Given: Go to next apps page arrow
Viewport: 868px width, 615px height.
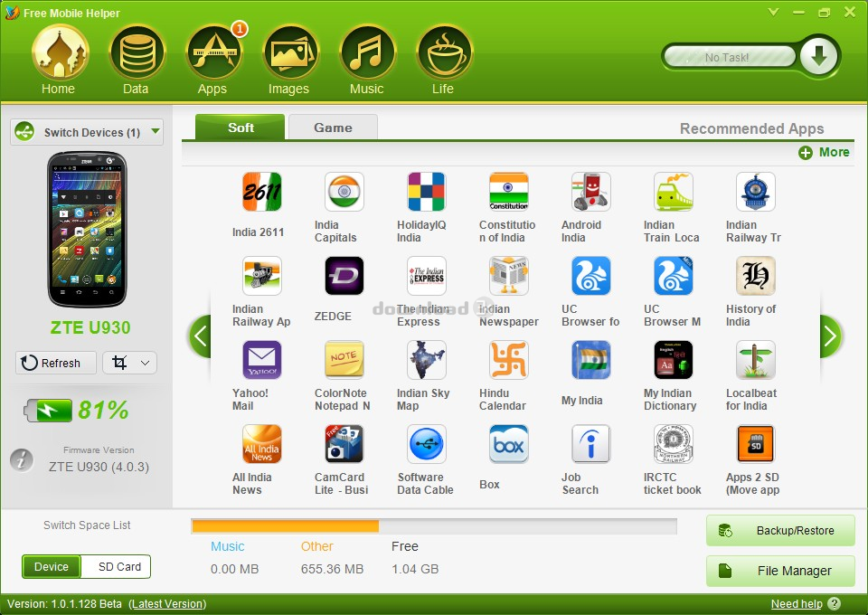Looking at the screenshot, I should coord(830,336).
